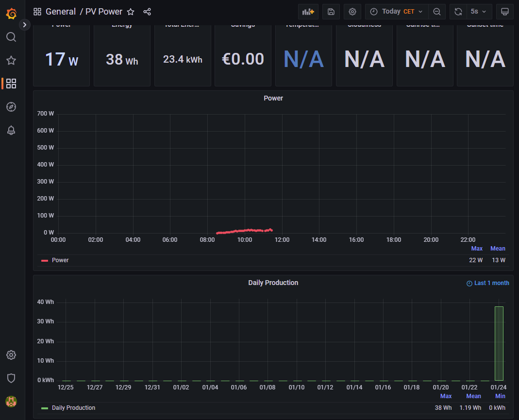This screenshot has height=420, width=519.
Task: Open the Today time range picker
Action: (397, 12)
